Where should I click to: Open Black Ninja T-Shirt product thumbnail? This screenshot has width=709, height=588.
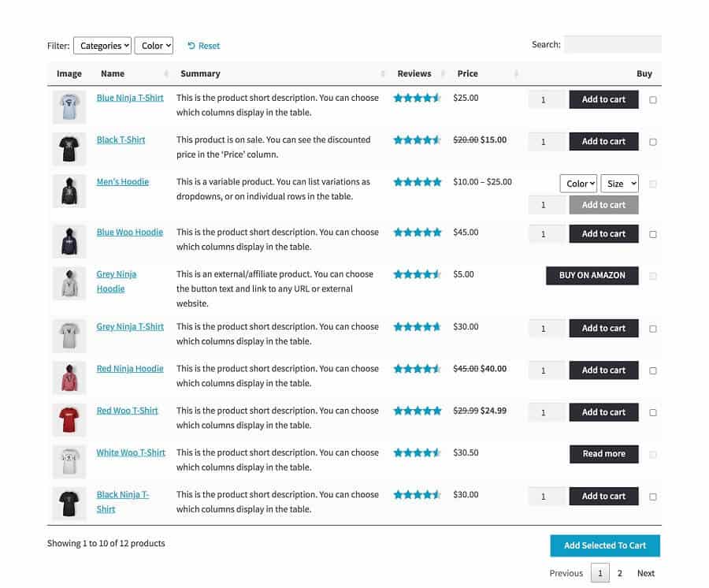[69, 504]
